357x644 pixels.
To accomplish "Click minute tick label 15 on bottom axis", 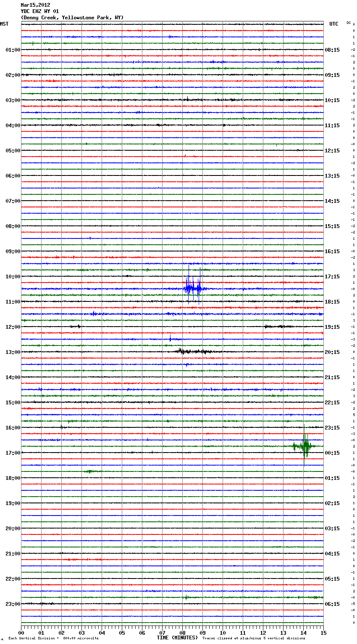I will [x=323, y=633].
